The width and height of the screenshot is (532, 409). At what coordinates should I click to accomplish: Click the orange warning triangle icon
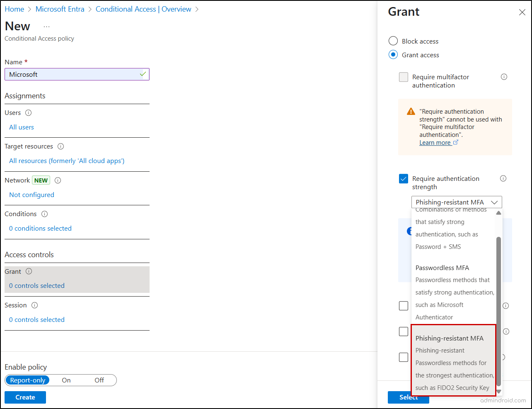click(x=411, y=112)
